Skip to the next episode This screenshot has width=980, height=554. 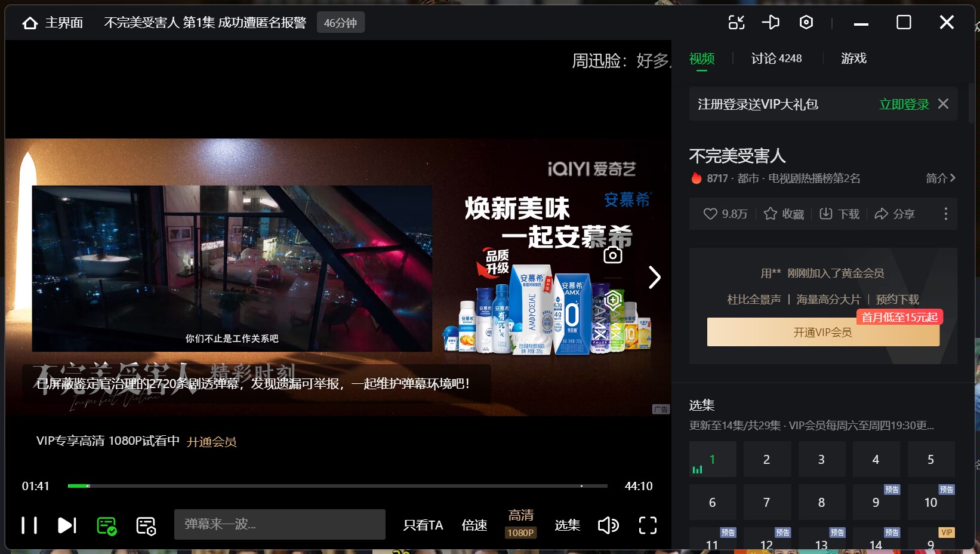67,525
